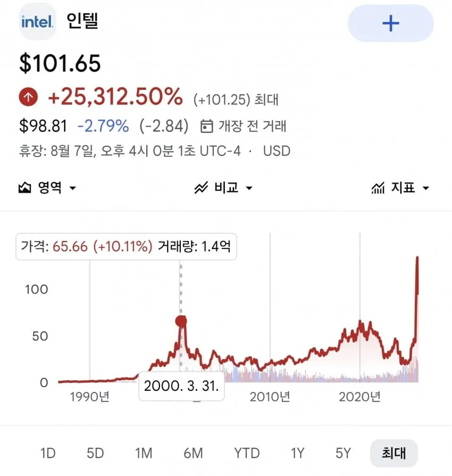
Task: Click the red chart marker dot
Action: (181, 321)
